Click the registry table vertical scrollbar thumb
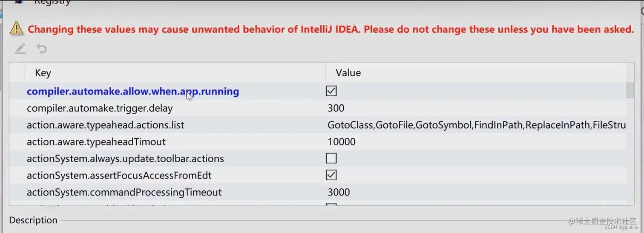Image resolution: width=644 pixels, height=233 pixels. point(630,90)
